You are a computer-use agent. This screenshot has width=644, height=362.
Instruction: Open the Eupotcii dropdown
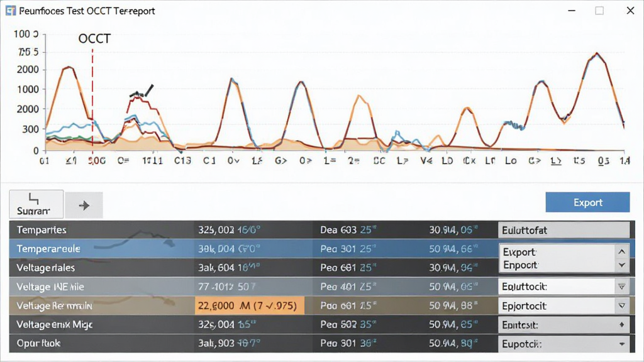[x=563, y=344]
